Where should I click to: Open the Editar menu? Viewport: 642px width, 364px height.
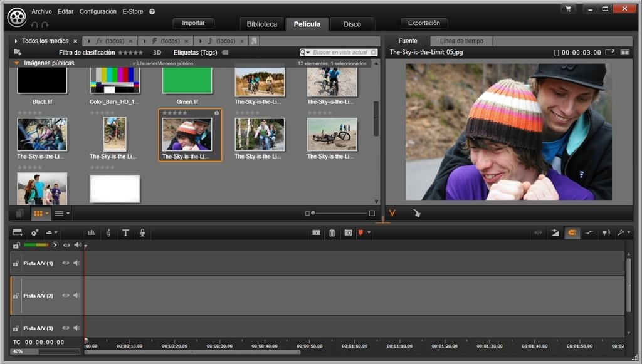(65, 11)
